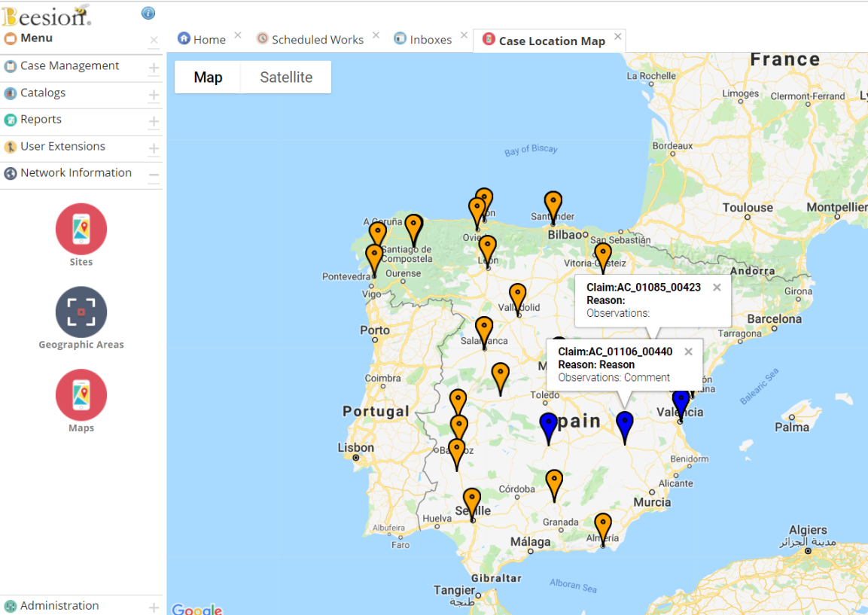Click the Google logo link on map
The height and width of the screenshot is (615, 868).
point(196,608)
